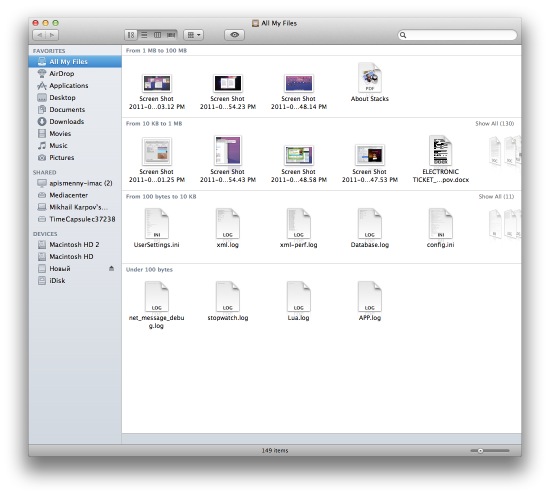Switch to column view mode
The height and width of the screenshot is (496, 550).
click(157, 35)
